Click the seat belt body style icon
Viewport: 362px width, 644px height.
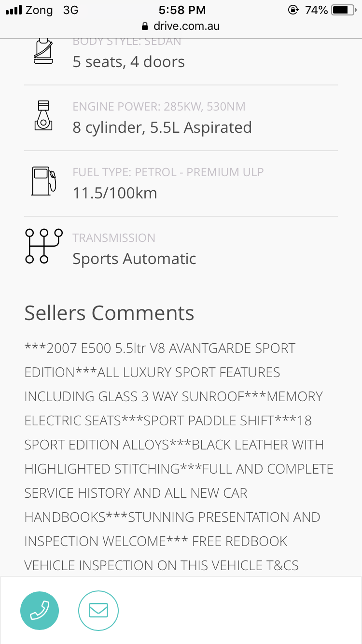43,51
